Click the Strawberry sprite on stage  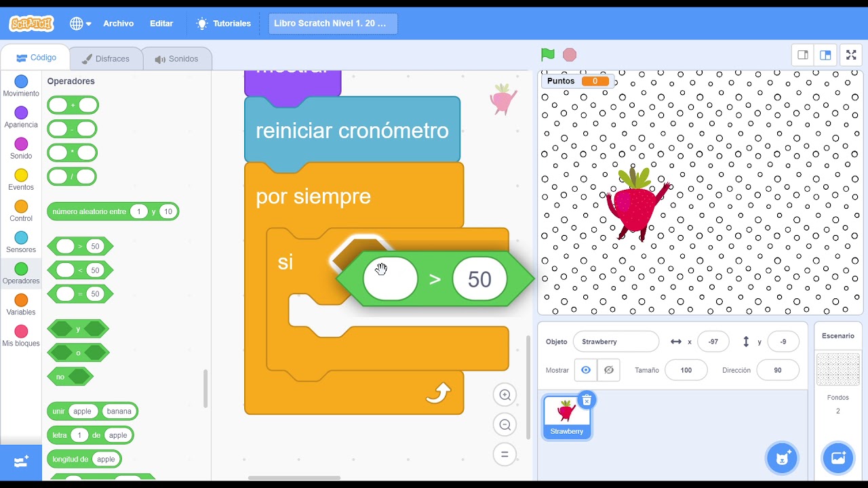(x=637, y=204)
